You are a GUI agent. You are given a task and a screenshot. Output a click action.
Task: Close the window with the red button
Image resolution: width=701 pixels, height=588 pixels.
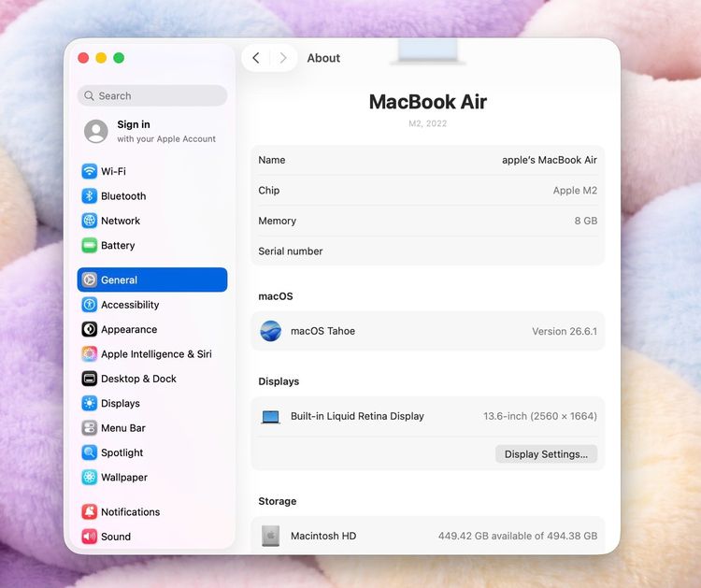click(x=83, y=58)
